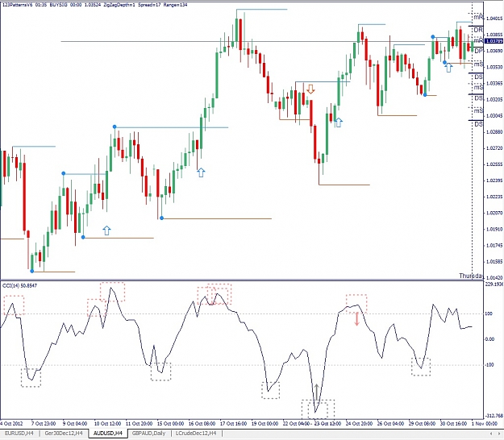Viewport: 504px width, 440px height.
Task: Click the CCI 0.00 level label
Action: click(489, 339)
